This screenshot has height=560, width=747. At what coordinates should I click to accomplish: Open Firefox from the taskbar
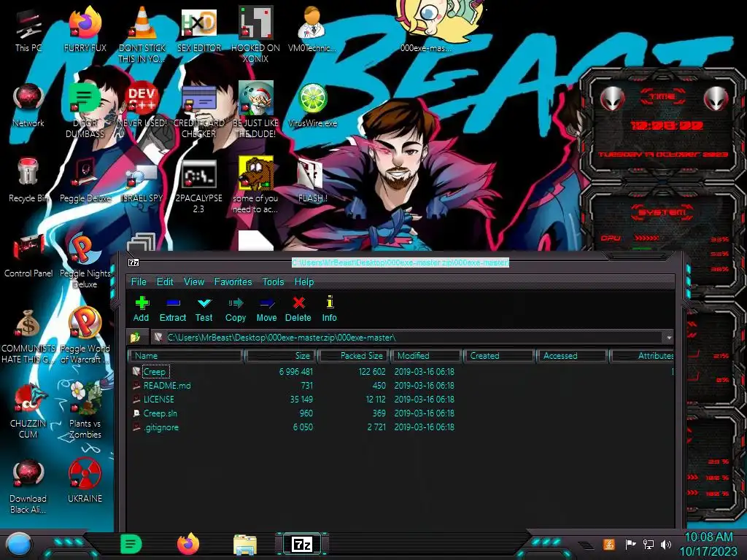188,544
